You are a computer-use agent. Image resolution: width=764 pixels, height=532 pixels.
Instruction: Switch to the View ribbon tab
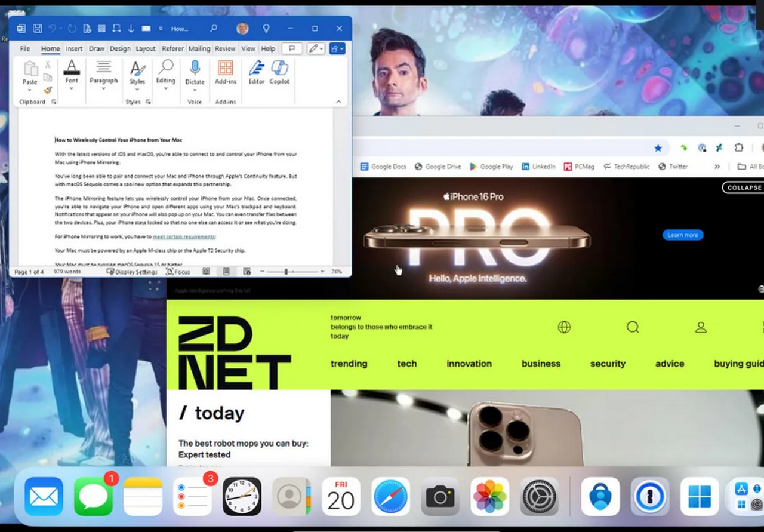pyautogui.click(x=248, y=49)
